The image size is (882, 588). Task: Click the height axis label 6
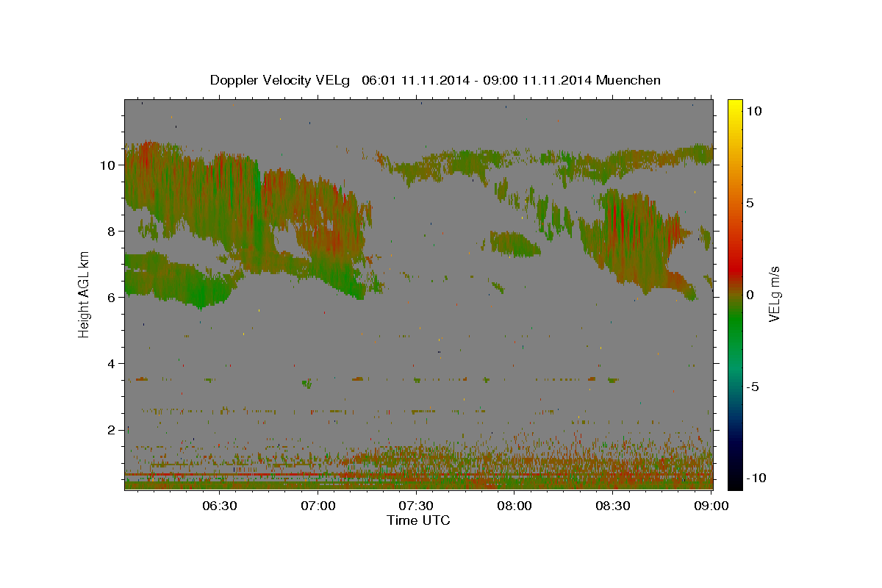[x=112, y=297]
